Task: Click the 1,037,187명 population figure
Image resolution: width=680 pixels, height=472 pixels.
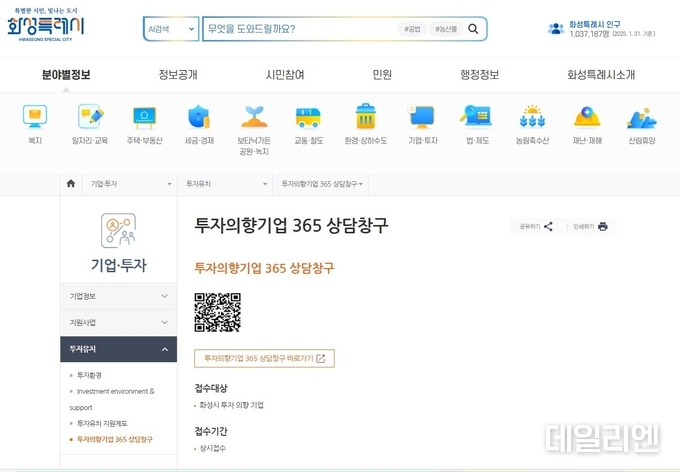Action: point(589,34)
